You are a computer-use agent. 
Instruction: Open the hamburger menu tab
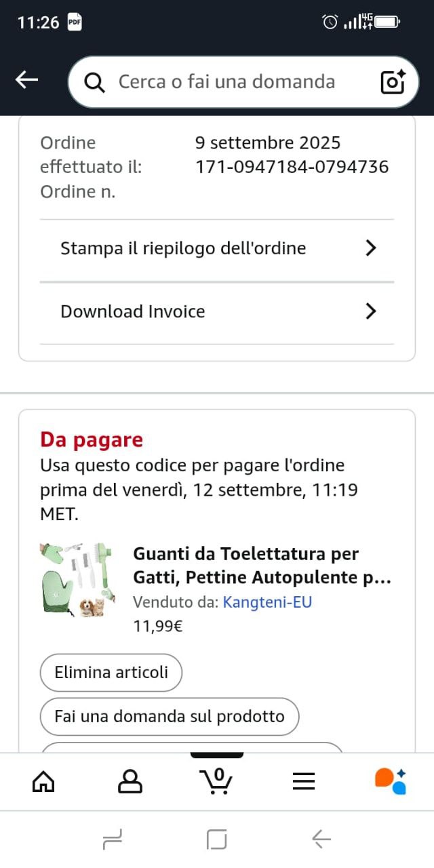304,781
